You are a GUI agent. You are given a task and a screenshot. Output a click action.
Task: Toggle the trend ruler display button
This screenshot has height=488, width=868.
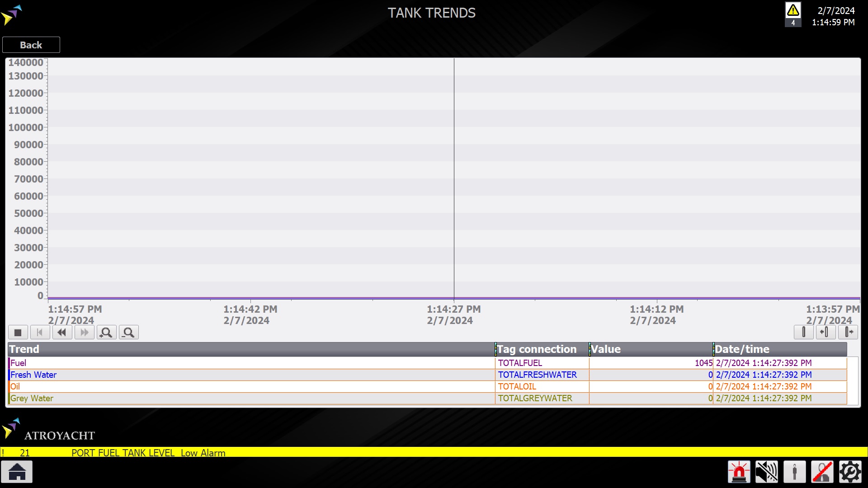[x=803, y=332]
